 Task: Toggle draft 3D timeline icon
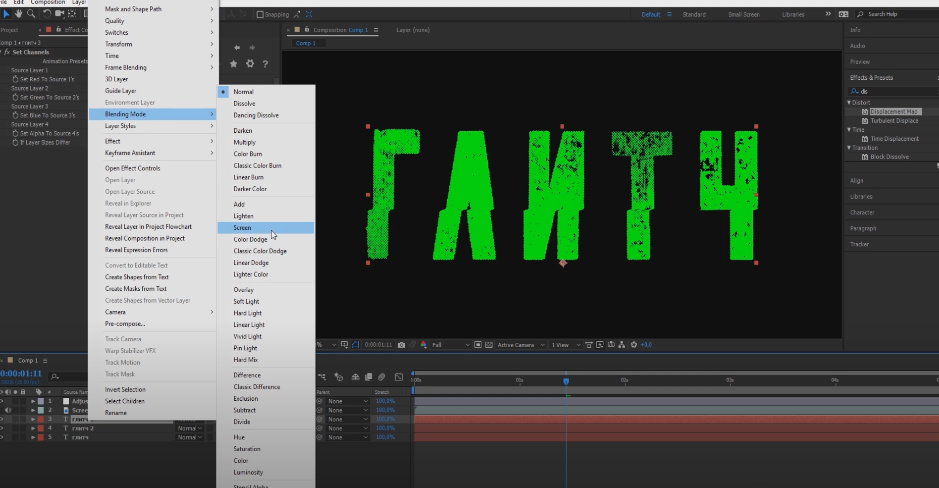click(339, 377)
